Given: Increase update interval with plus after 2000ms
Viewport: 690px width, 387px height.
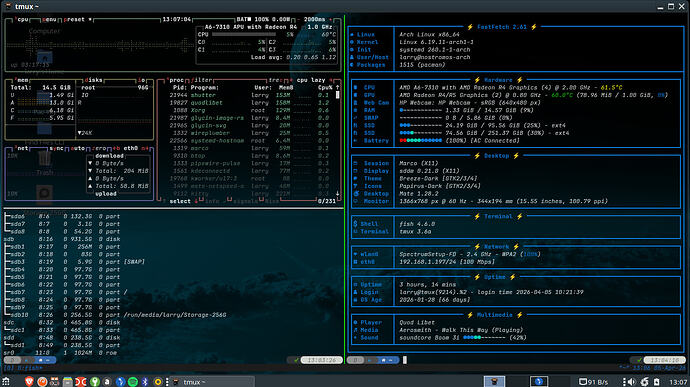Looking at the screenshot, I should point(330,19).
